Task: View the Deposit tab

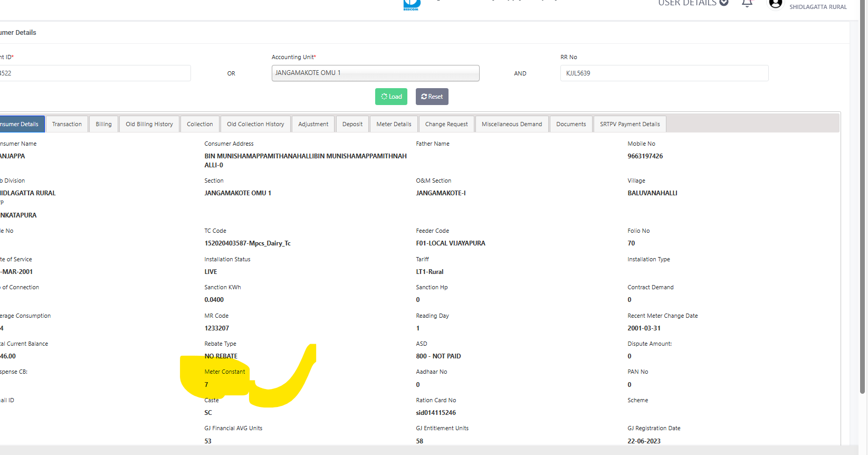Action: [x=352, y=125]
